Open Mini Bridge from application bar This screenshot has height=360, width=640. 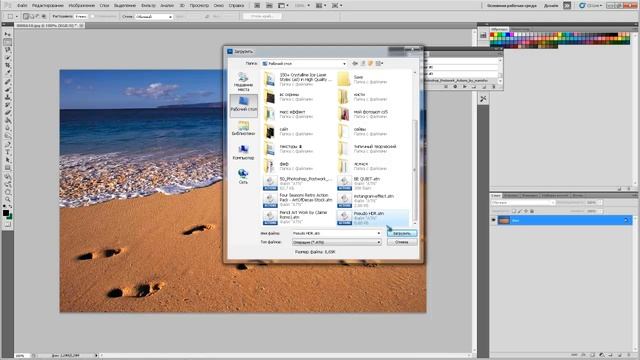click(269, 5)
